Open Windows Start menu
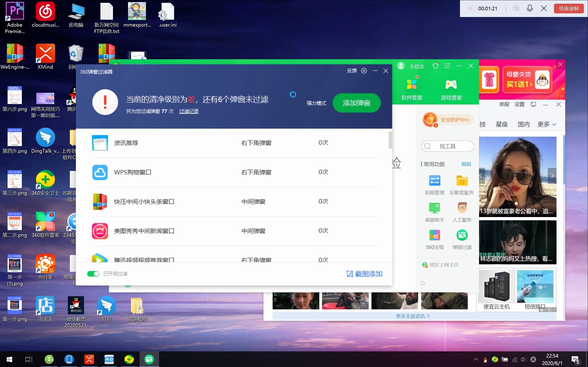 point(9,359)
